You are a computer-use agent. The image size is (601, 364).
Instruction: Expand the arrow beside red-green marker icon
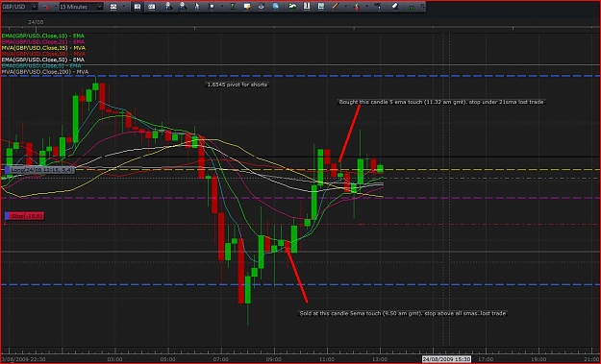pyautogui.click(x=366, y=7)
